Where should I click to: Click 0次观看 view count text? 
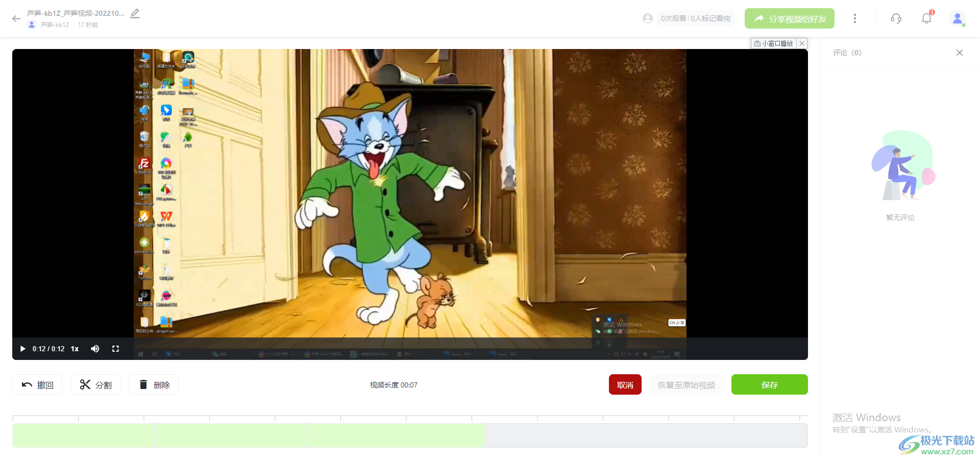pos(673,18)
